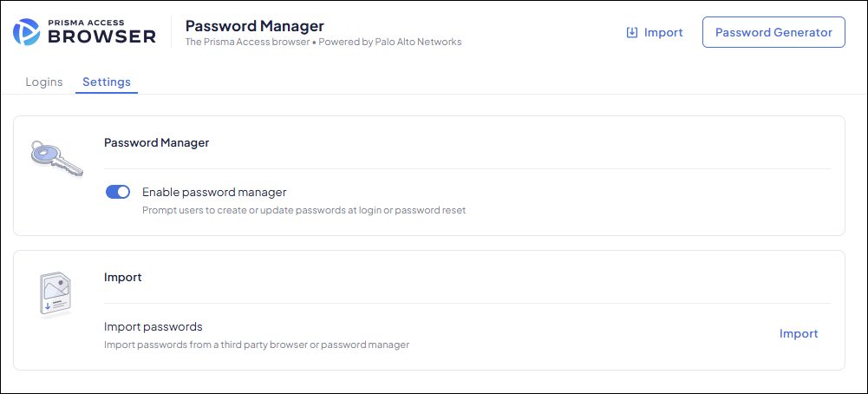Click the Password Manager page title
This screenshot has height=394, width=868.
[254, 26]
